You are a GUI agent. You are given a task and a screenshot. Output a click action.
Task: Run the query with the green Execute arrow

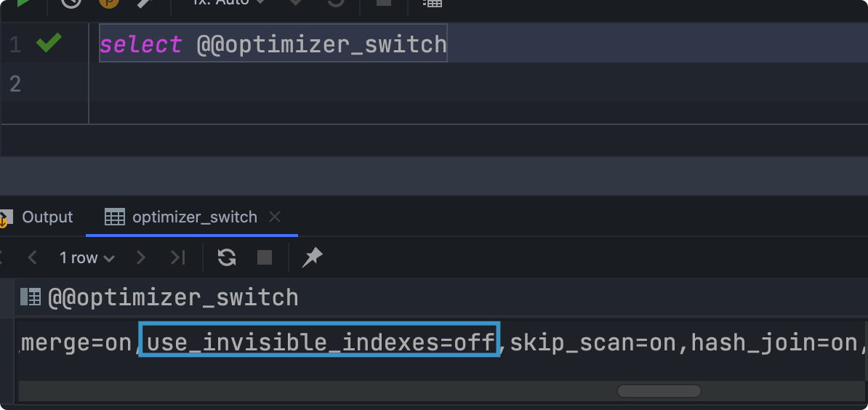[24, 3]
